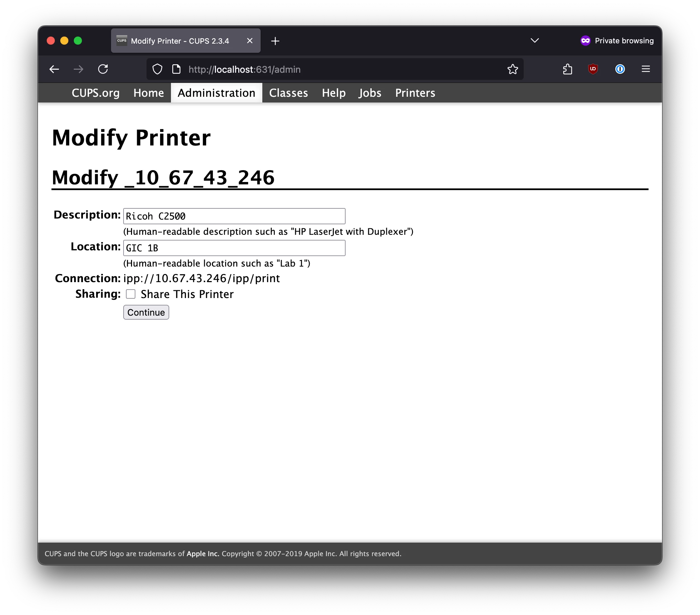Open the uBlock Origin extension icon
This screenshot has height=615, width=700.
click(593, 69)
